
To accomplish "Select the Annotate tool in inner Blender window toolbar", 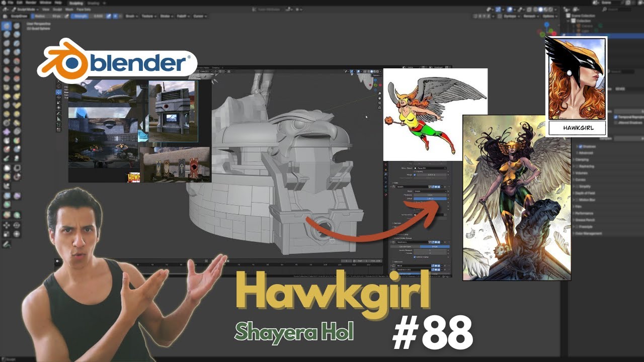I will point(59,114).
